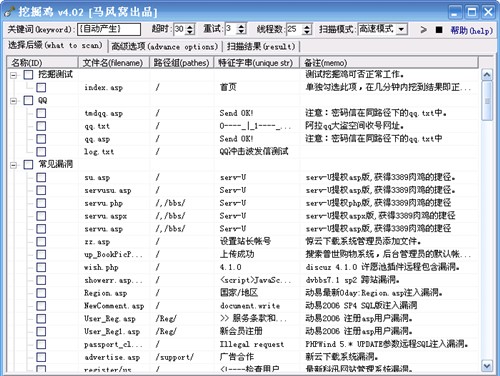
Task: Click the /support/ path cell
Action: [x=174, y=357]
